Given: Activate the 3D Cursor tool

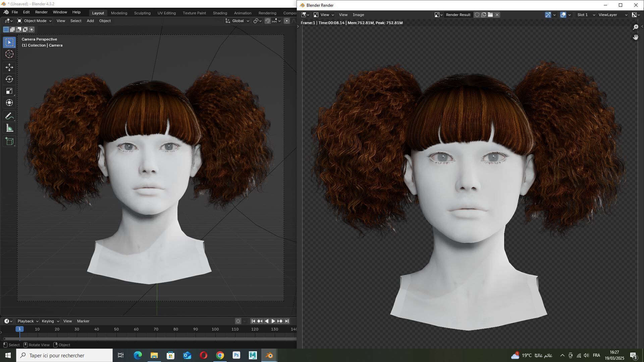Looking at the screenshot, I should [9, 54].
